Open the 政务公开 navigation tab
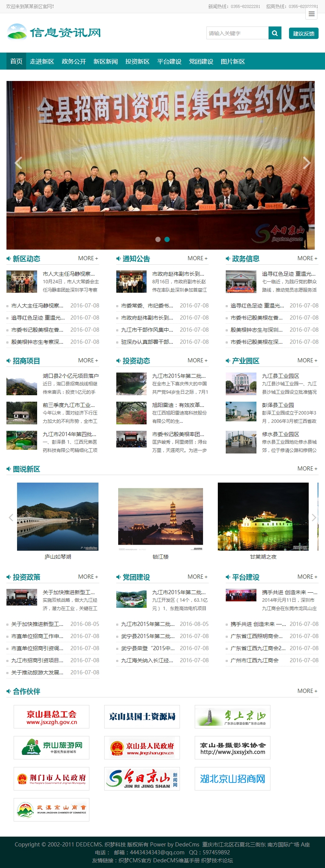Viewport: 325px width, 868px height. 74,61
